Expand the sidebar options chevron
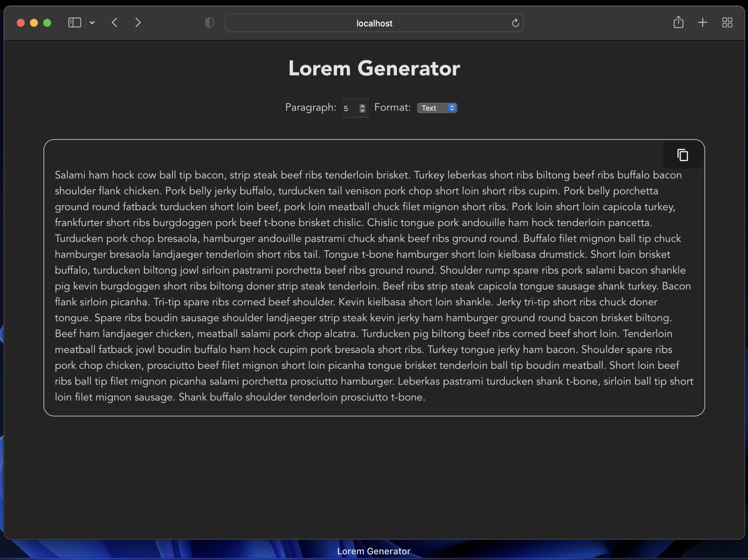Viewport: 748px width, 560px height. pos(92,23)
